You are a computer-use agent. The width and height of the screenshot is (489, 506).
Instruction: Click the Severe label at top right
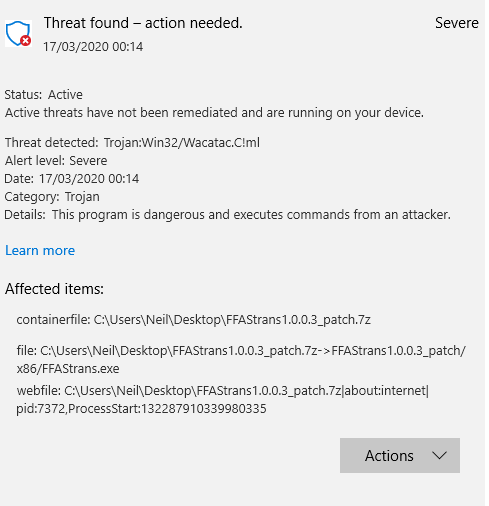coord(457,23)
